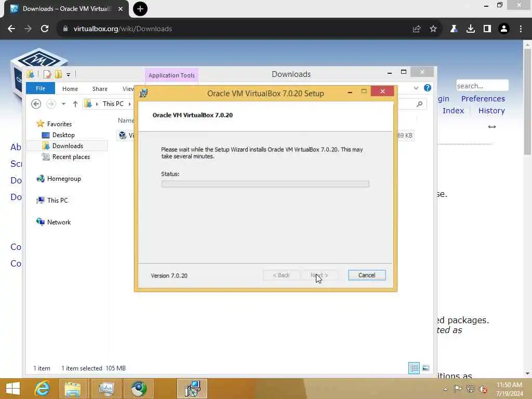Image resolution: width=532 pixels, height=399 pixels.
Task: Open Share tab in Explorer ribbon
Action: tap(100, 88)
